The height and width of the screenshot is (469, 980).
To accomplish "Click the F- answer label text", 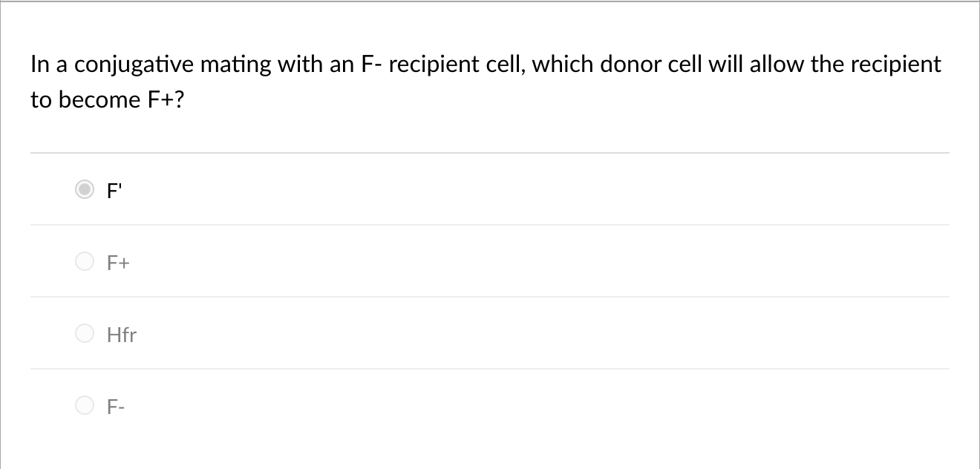I will (116, 407).
